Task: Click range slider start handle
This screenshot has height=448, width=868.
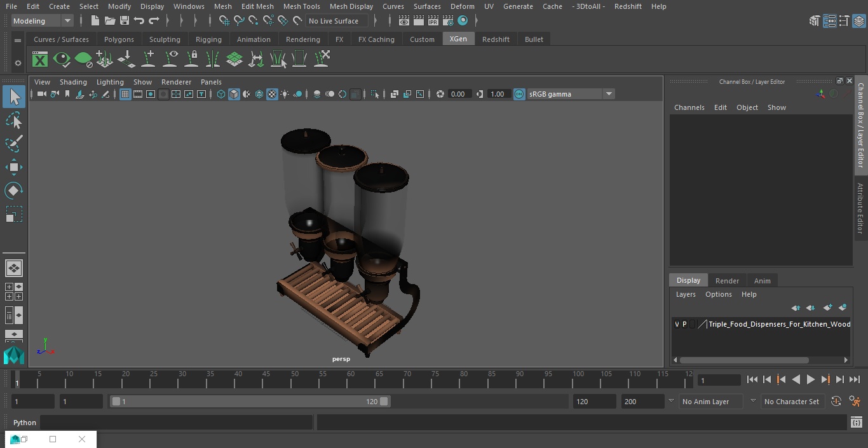Action: tap(116, 402)
